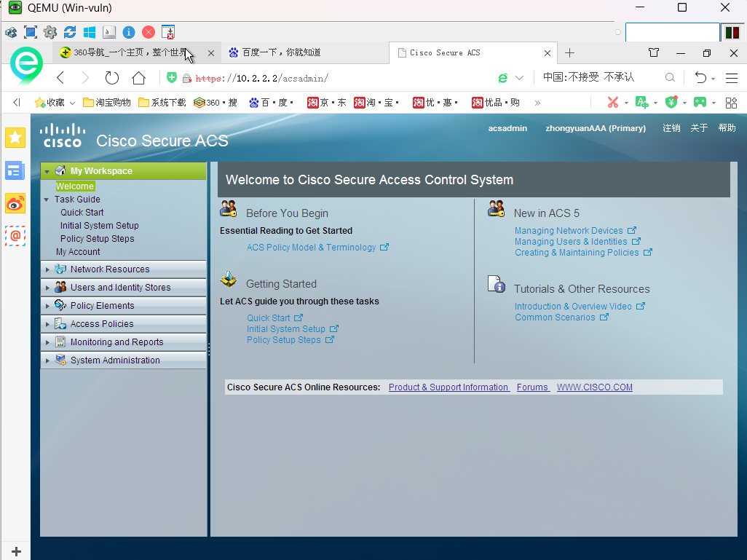The width and height of the screenshot is (747, 560).
Task: Click the scissors screenshot tool icon
Action: (x=613, y=102)
